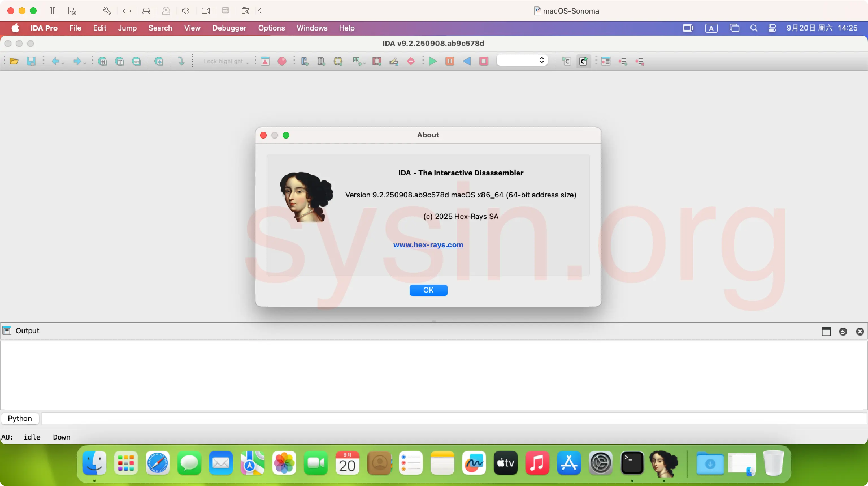This screenshot has height=486, width=868.
Task: Open Terminal from the Dock
Action: (x=632, y=463)
